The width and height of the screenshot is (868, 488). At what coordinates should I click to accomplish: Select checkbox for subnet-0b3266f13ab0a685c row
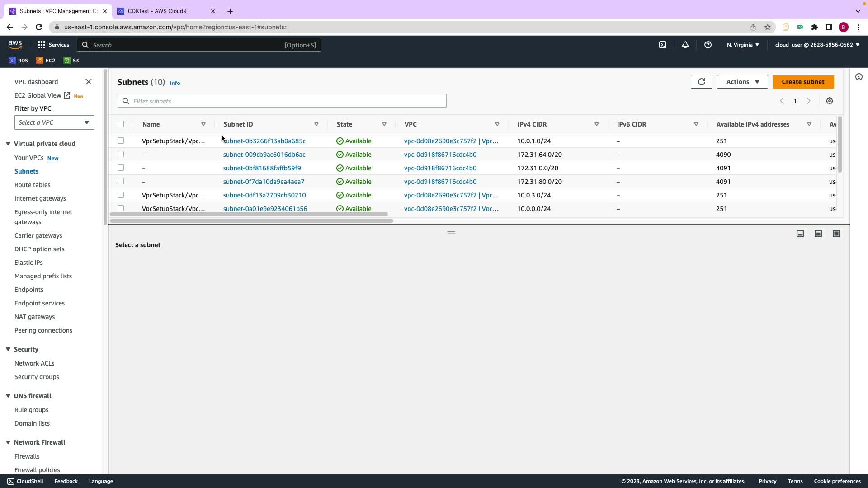[121, 141]
